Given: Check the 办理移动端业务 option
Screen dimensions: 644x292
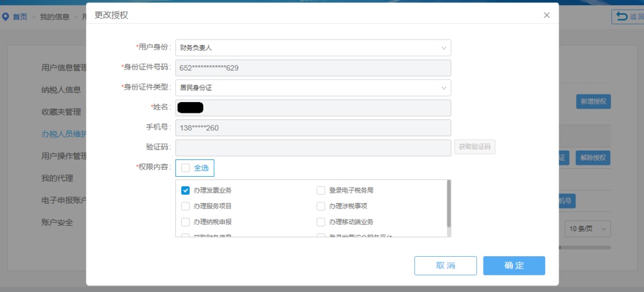Looking at the screenshot, I should pos(321,222).
